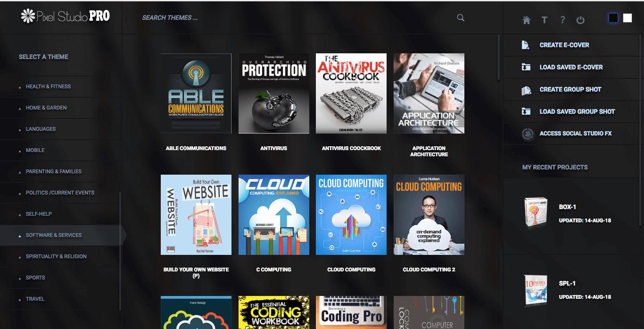
Task: Switch to the black theme swatch
Action: pos(613,18)
